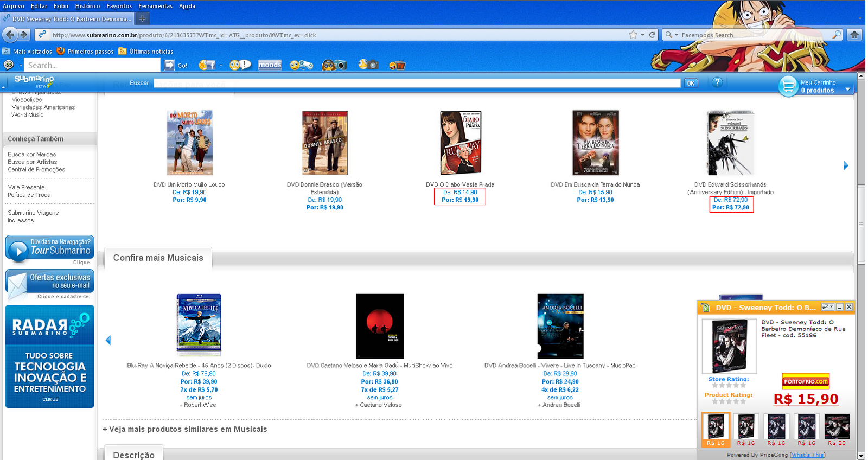
Task: Open the Submarino Viagens link
Action: pyautogui.click(x=33, y=213)
